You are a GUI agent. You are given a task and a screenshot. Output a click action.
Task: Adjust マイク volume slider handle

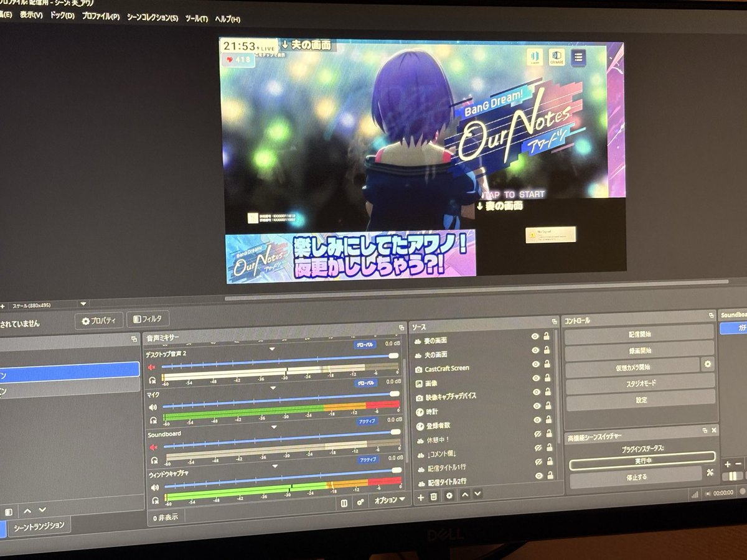click(x=394, y=394)
